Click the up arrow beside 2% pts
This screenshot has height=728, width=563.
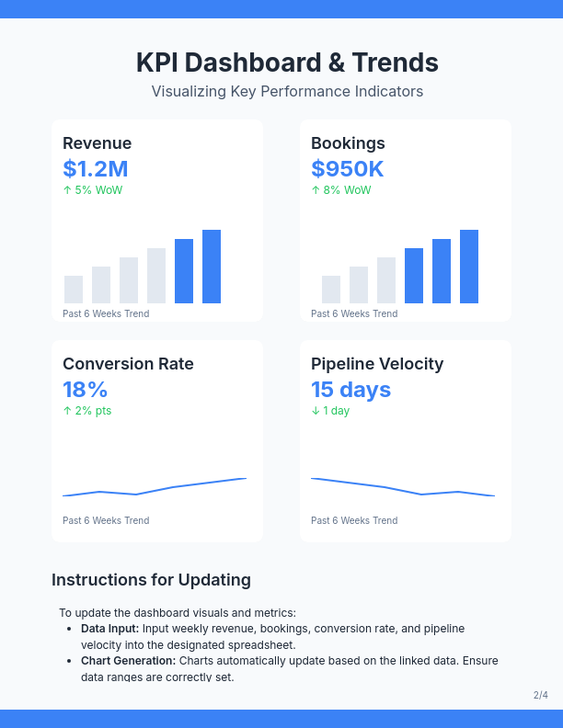67,411
